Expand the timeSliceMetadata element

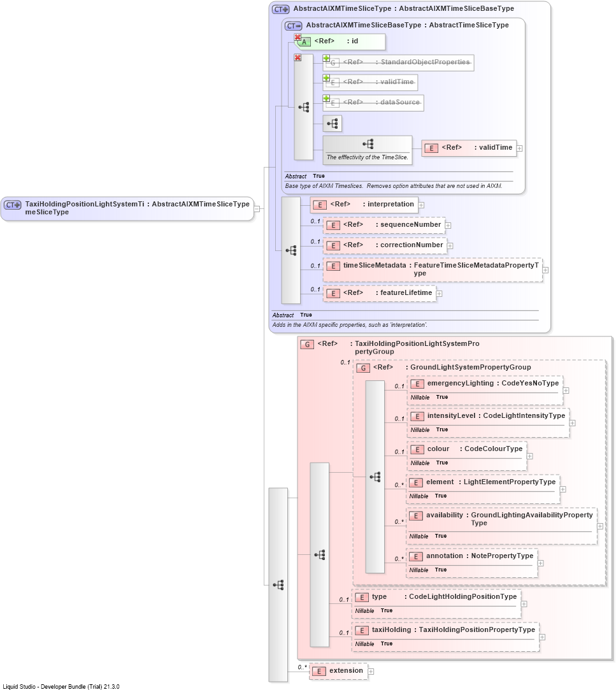(x=545, y=270)
